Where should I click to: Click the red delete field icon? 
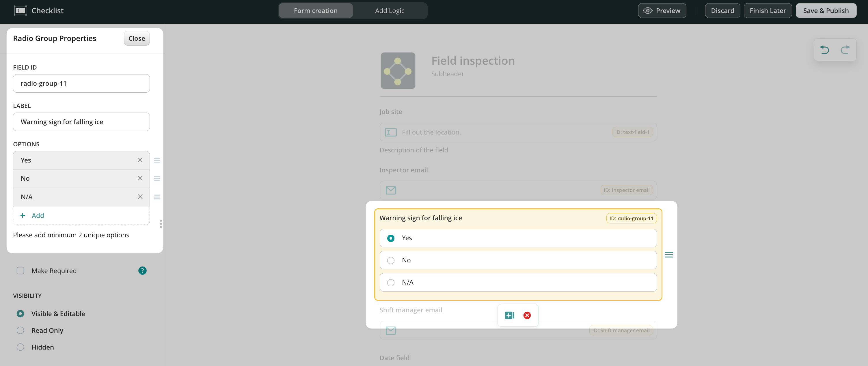tap(527, 315)
